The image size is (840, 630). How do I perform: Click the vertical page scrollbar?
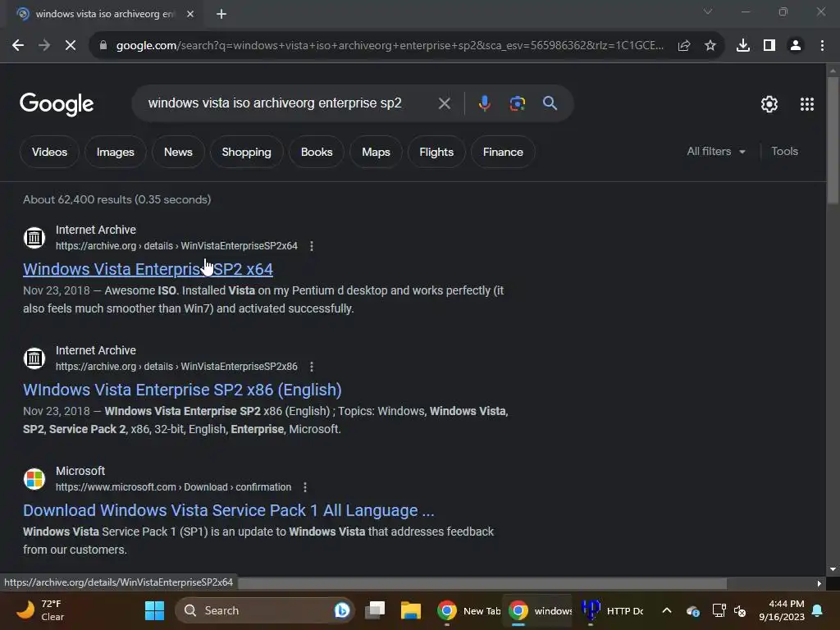(833, 140)
